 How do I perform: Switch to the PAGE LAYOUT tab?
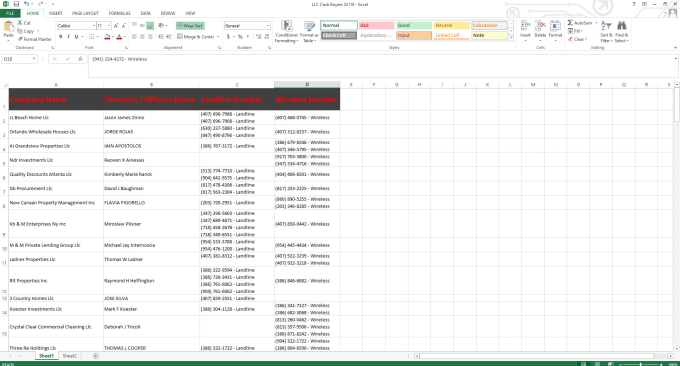[85, 13]
